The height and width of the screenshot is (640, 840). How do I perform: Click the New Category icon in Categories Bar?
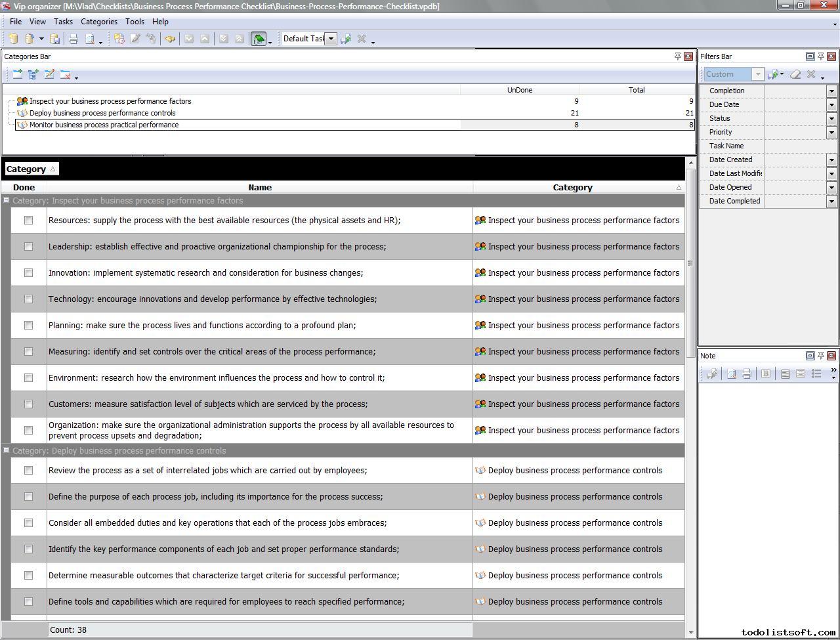18,74
